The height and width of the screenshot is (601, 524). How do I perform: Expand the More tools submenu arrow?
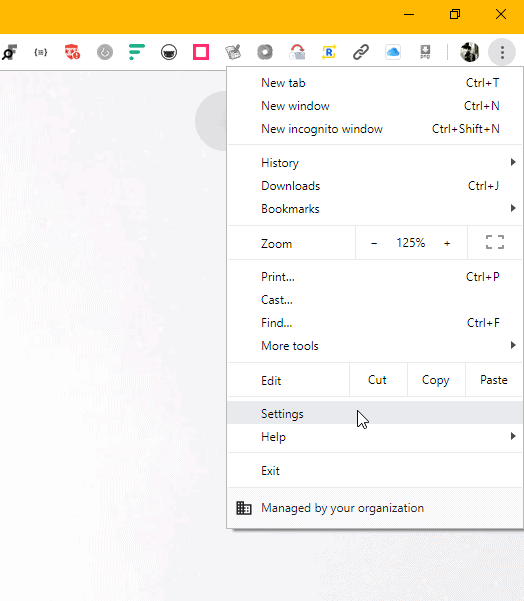point(513,345)
